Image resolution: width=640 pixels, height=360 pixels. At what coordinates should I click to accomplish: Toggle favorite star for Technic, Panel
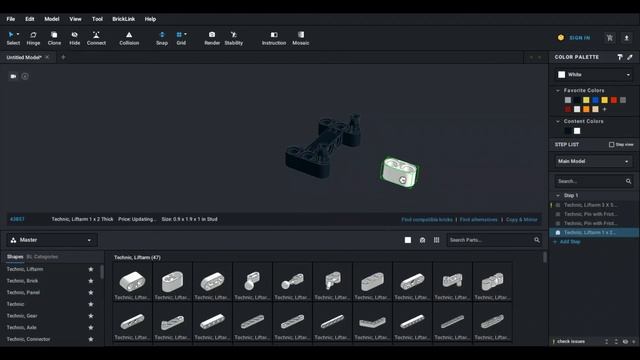(x=91, y=293)
